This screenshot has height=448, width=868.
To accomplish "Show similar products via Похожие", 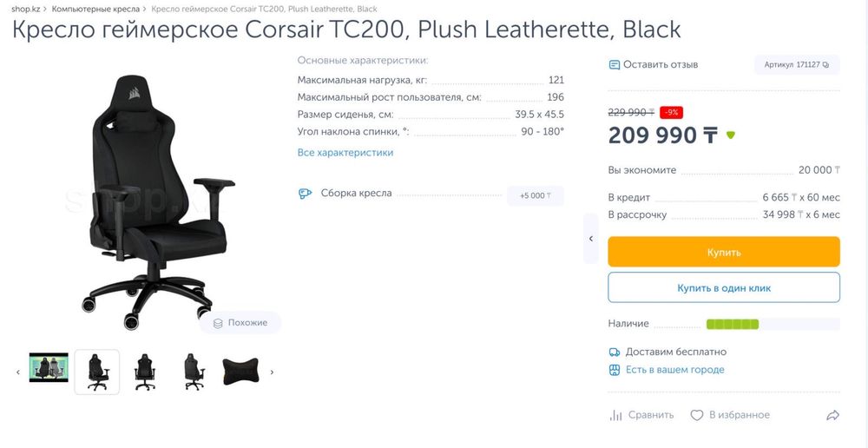I will click(240, 323).
